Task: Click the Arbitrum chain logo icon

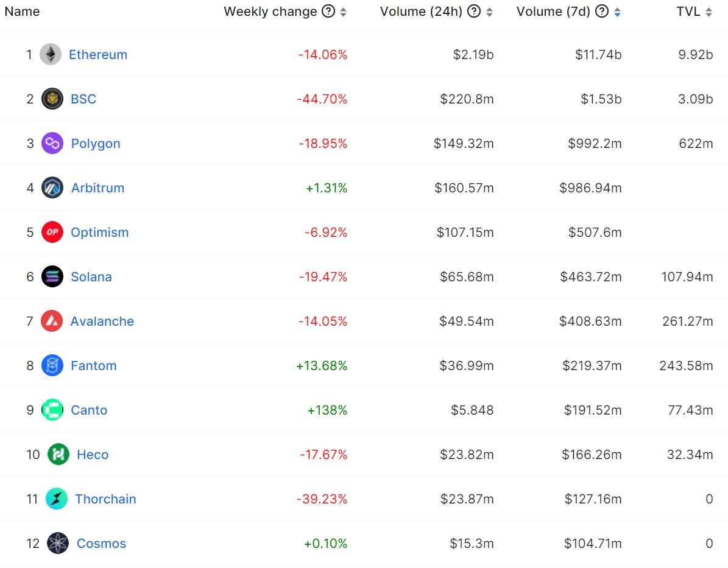Action: (x=52, y=188)
